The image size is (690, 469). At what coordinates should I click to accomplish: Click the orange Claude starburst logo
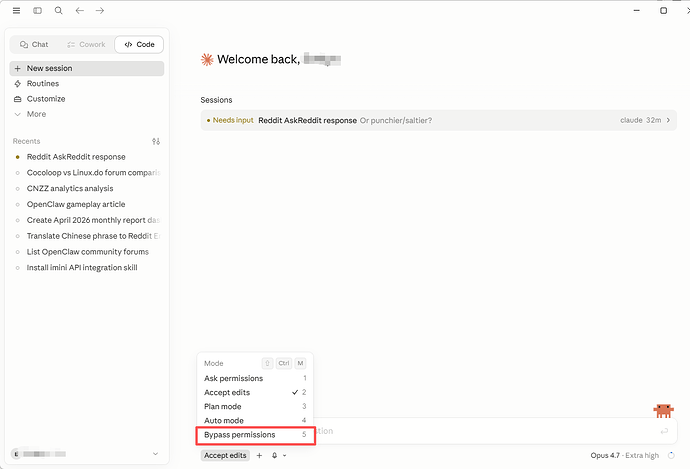207,59
